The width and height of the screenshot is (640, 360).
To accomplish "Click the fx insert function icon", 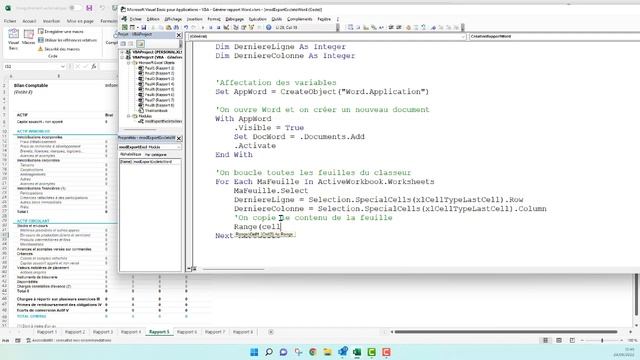I will pos(93,67).
